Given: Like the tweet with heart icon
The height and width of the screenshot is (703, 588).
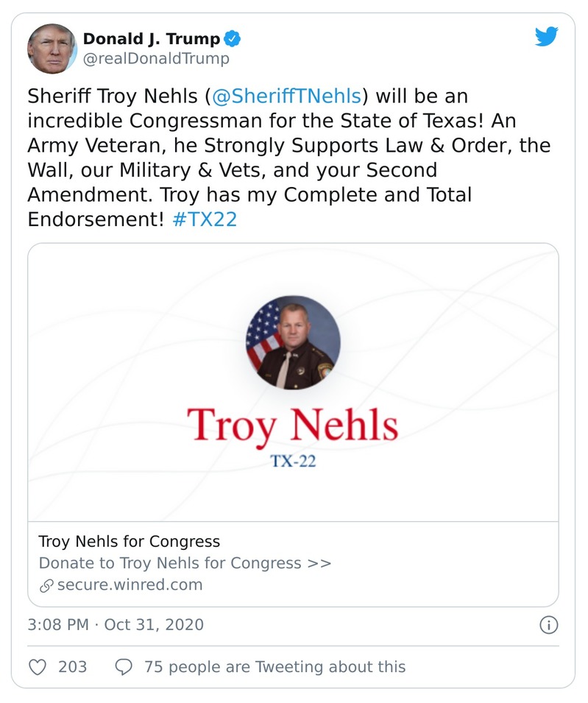Looking at the screenshot, I should pos(38,667).
